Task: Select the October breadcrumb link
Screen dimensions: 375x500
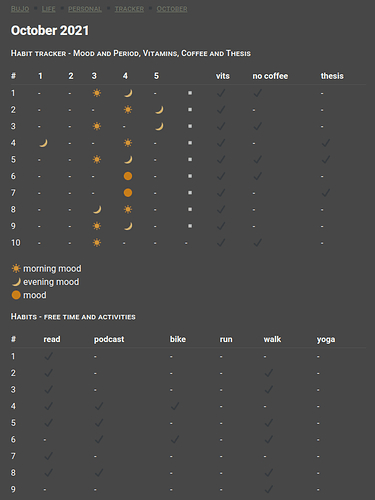Action: [172, 9]
